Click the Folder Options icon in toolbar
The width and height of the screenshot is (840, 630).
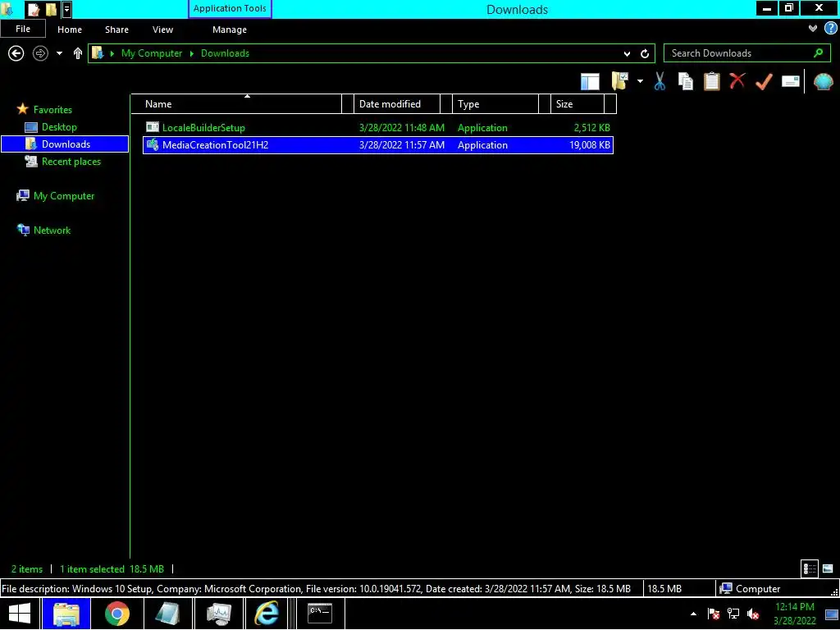pos(620,81)
